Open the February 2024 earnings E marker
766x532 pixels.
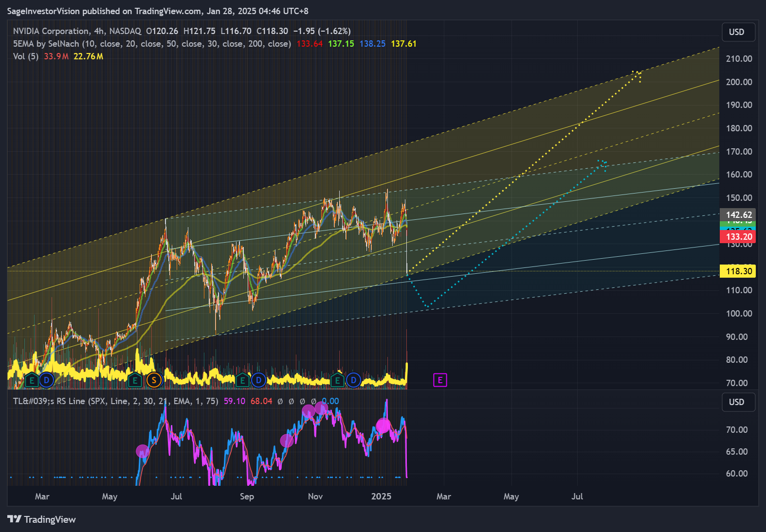pyautogui.click(x=32, y=380)
